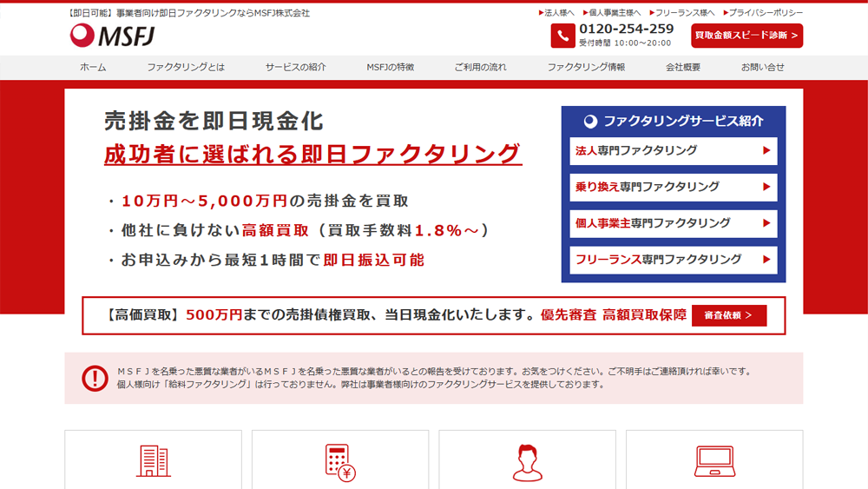Screen dimensions: 868x489
Task: Click 優先審査 高額買取保障 text
Action: [614, 315]
